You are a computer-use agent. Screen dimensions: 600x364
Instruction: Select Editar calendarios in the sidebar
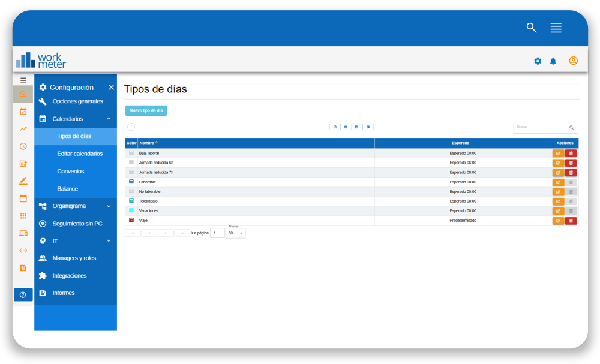click(x=80, y=154)
